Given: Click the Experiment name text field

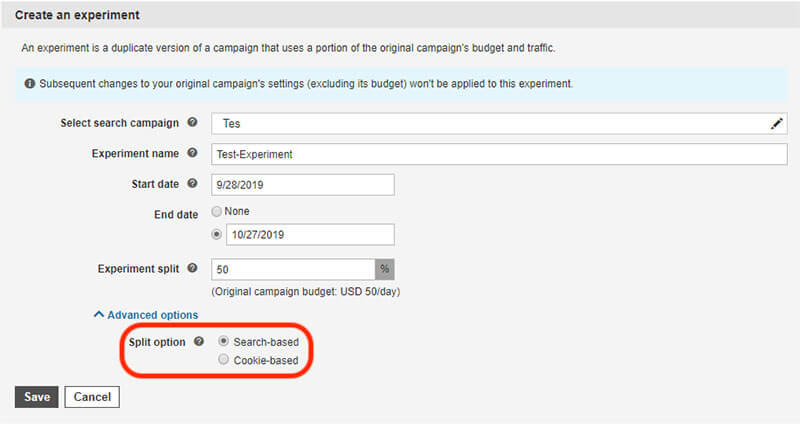Looking at the screenshot, I should tap(499, 154).
